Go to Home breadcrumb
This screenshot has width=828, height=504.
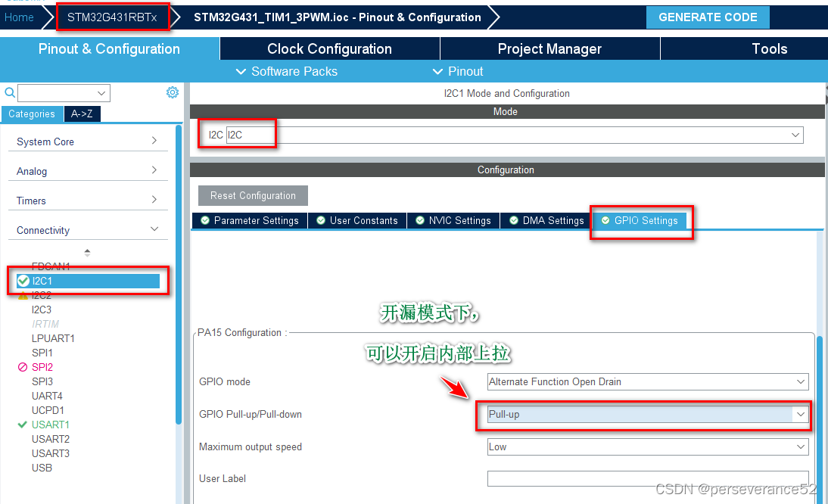[x=19, y=17]
